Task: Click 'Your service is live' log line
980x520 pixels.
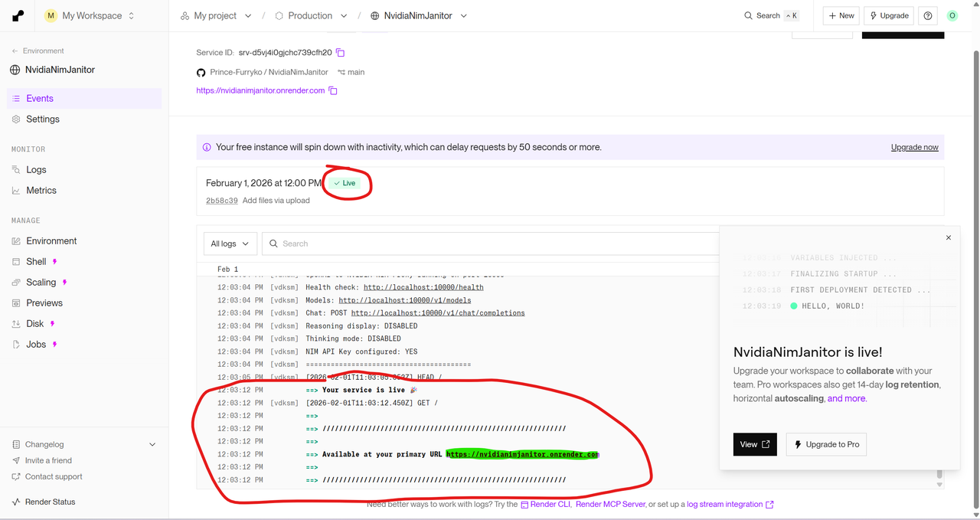Action: (x=370, y=390)
